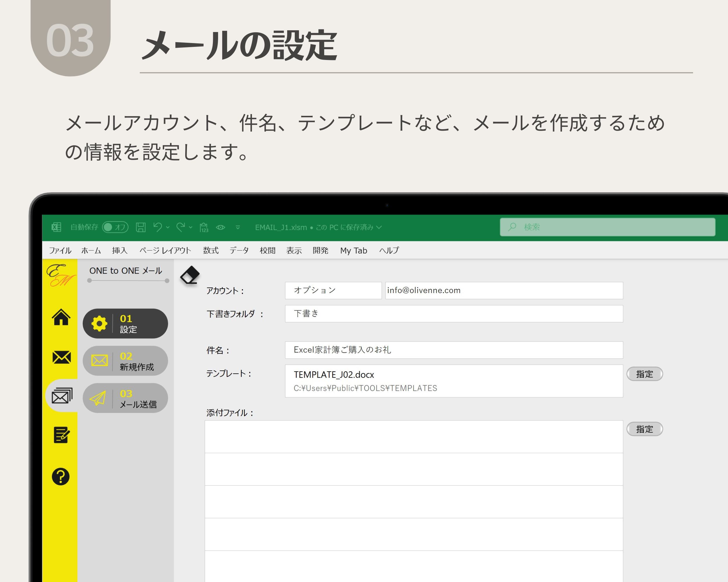The height and width of the screenshot is (582, 728).
Task: Click the 件名 subject field
Action: 454,350
